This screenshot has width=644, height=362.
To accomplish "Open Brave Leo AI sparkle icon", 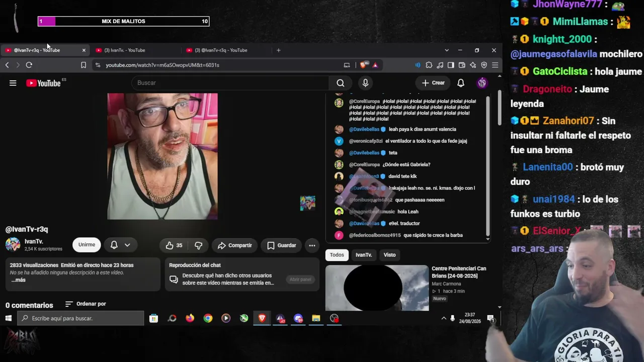I will coord(473,65).
